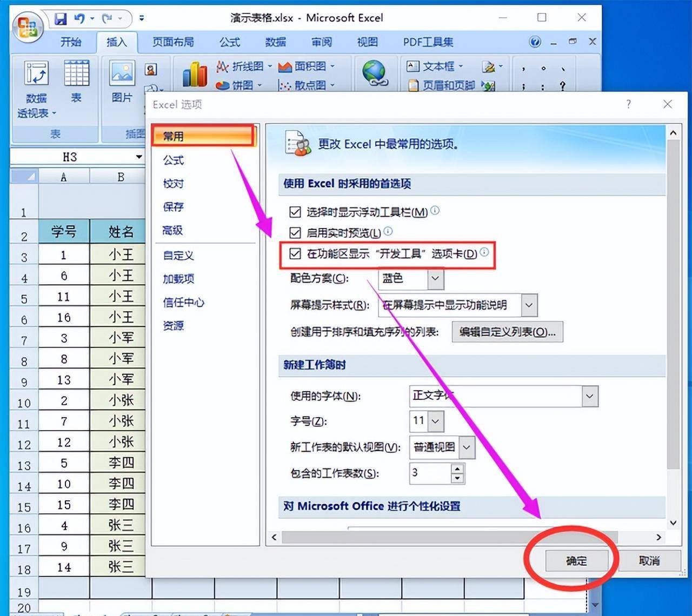
Task: Select 加载项 category in Excel Options
Action: pos(178,279)
